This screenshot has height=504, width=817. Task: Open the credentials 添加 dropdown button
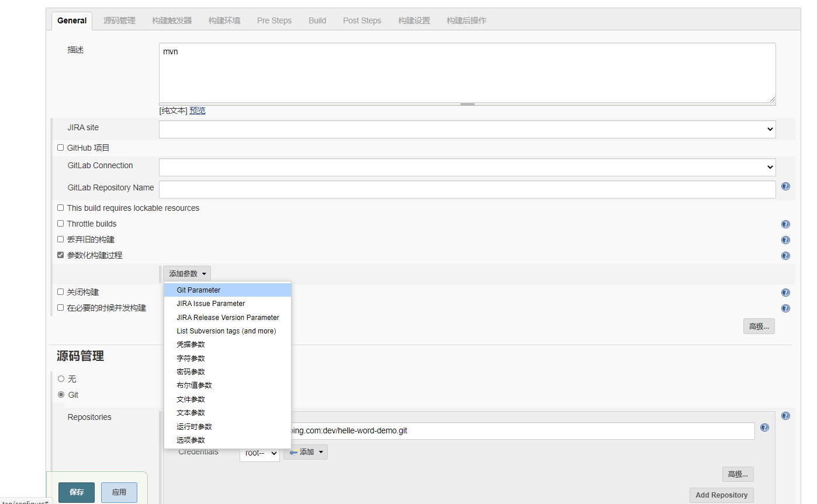[306, 452]
